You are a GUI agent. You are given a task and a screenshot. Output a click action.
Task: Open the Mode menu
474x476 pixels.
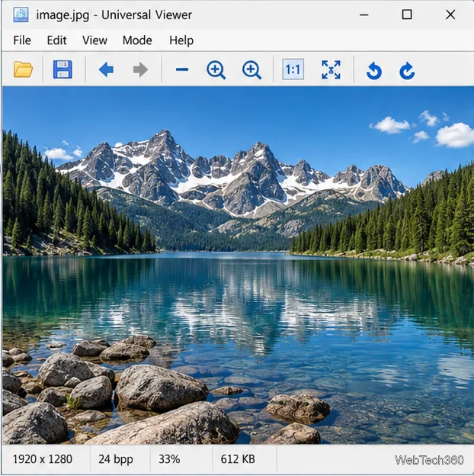coord(137,40)
